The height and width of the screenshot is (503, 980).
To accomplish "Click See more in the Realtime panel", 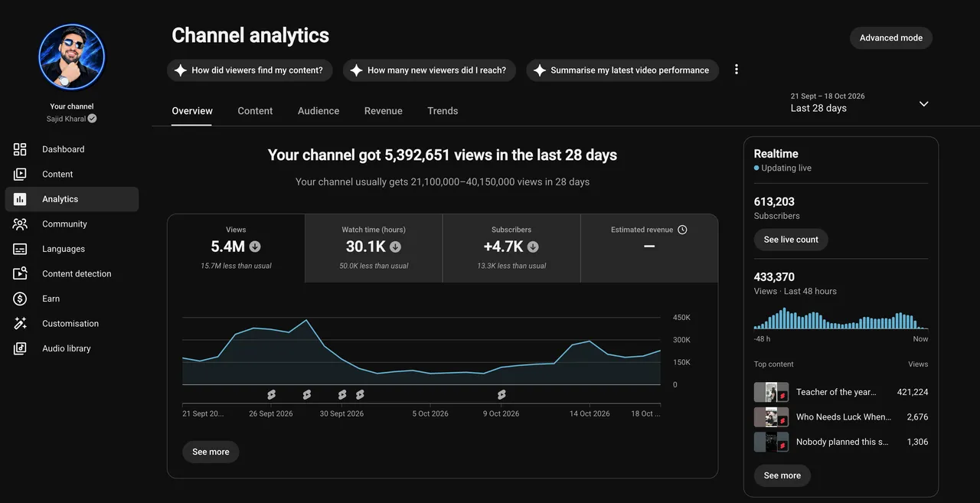I will point(782,475).
